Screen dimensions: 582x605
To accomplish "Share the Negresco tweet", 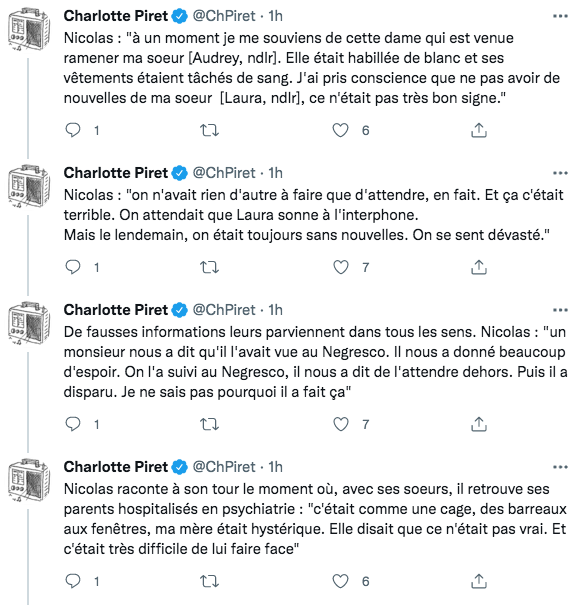I will [479, 424].
